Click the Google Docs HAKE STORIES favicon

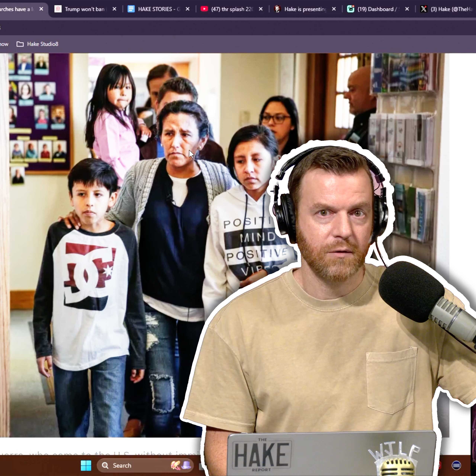tap(131, 9)
